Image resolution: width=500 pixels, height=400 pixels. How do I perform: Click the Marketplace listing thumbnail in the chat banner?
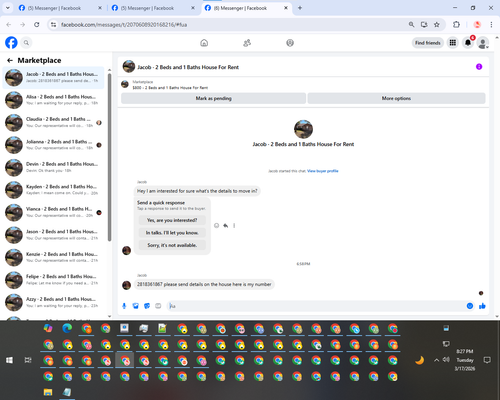click(125, 84)
